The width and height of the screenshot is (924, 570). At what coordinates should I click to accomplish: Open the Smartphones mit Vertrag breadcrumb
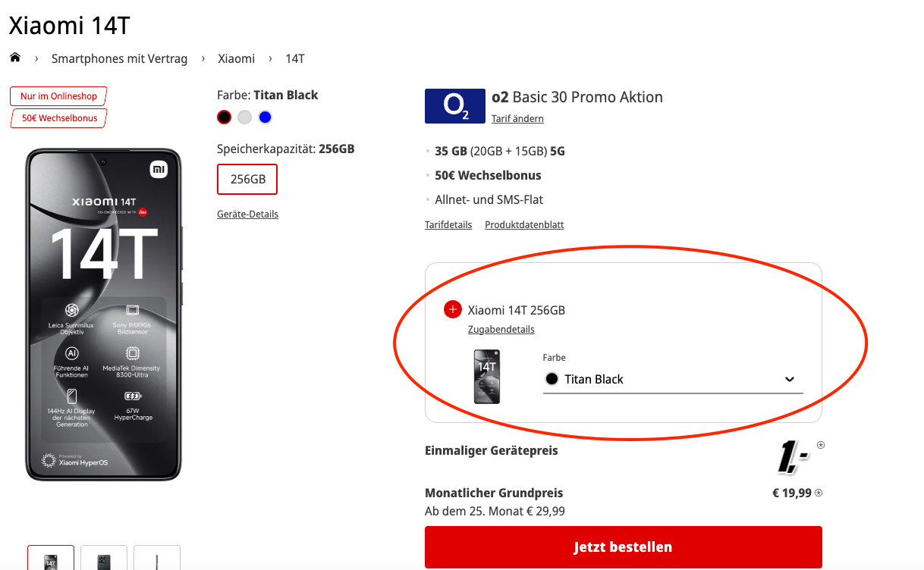[x=119, y=58]
